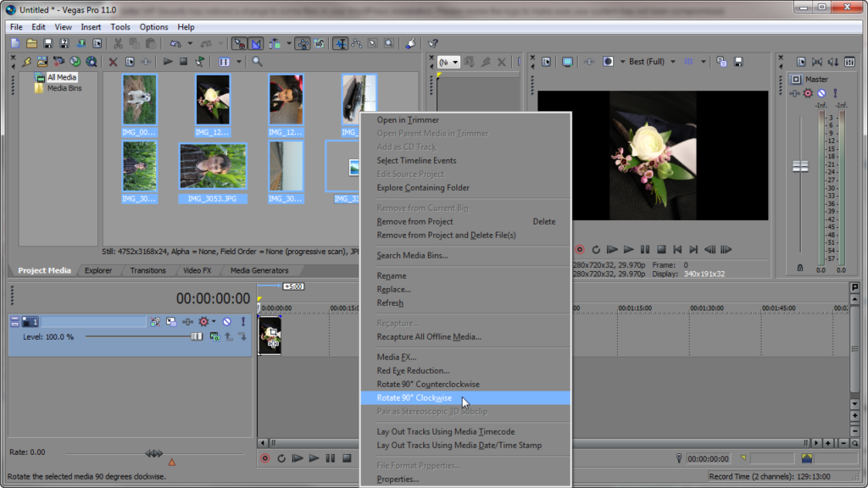Image resolution: width=868 pixels, height=488 pixels.
Task: Open a project with the folder icon
Action: click(31, 43)
